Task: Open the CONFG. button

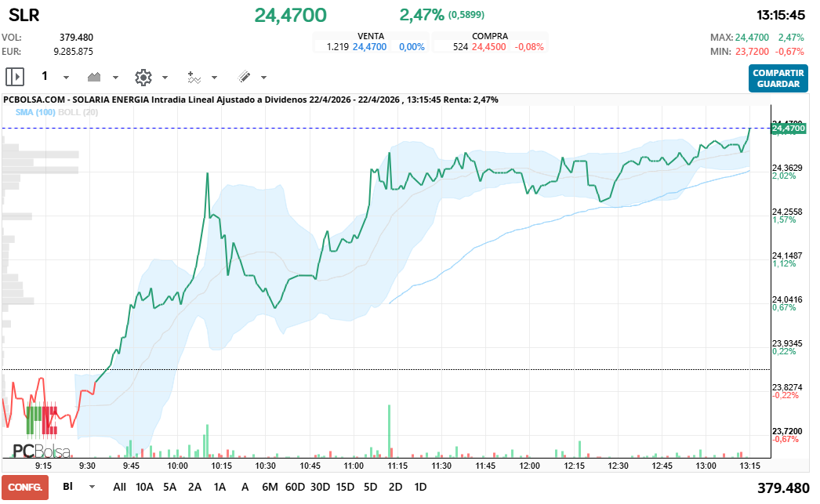Action: (x=25, y=487)
